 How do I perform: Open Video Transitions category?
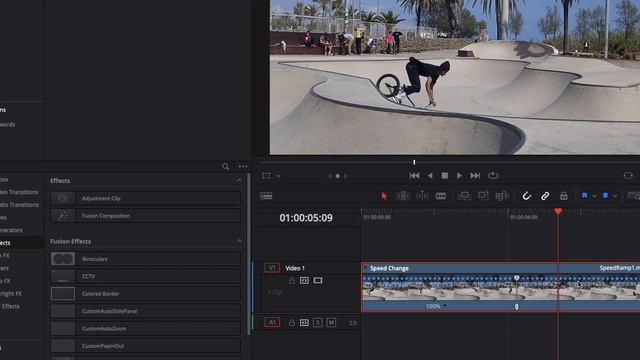click(19, 192)
